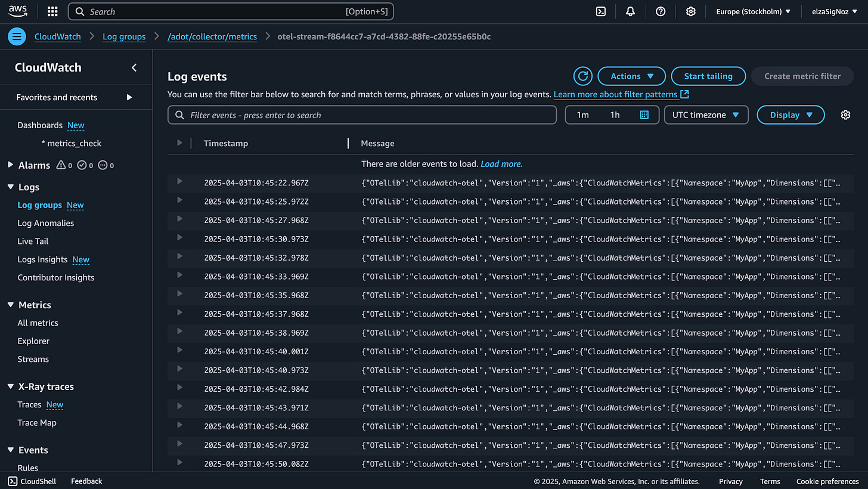Open Trace Map in sidebar

pyautogui.click(x=37, y=423)
